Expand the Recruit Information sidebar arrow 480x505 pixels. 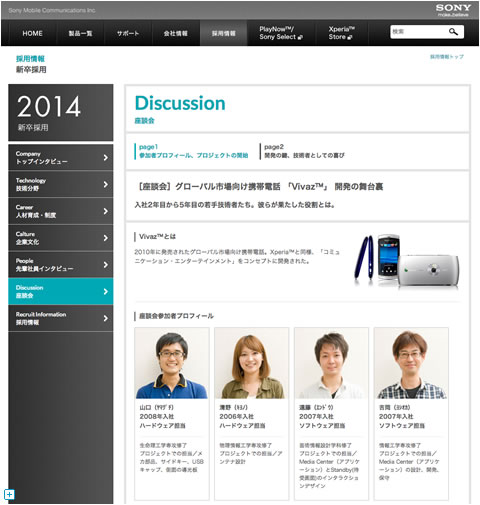click(106, 319)
